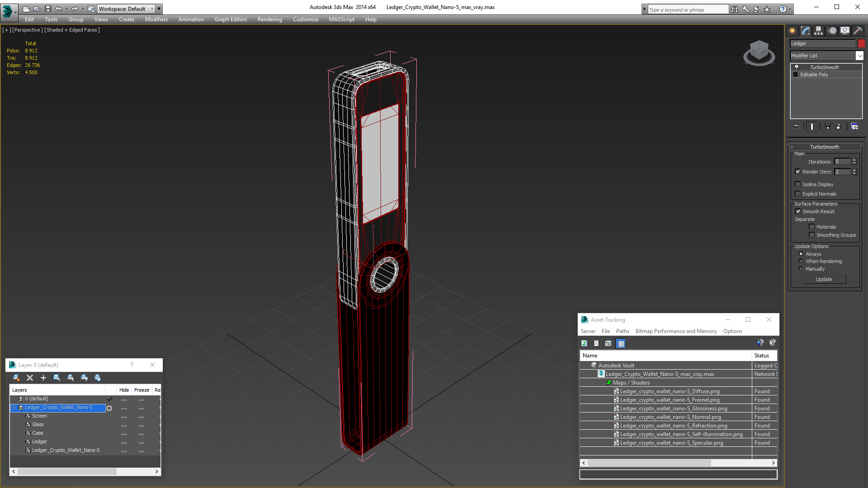Toggle TurboSmooth modifier lightbulb
This screenshot has width=868, height=488.
[797, 67]
